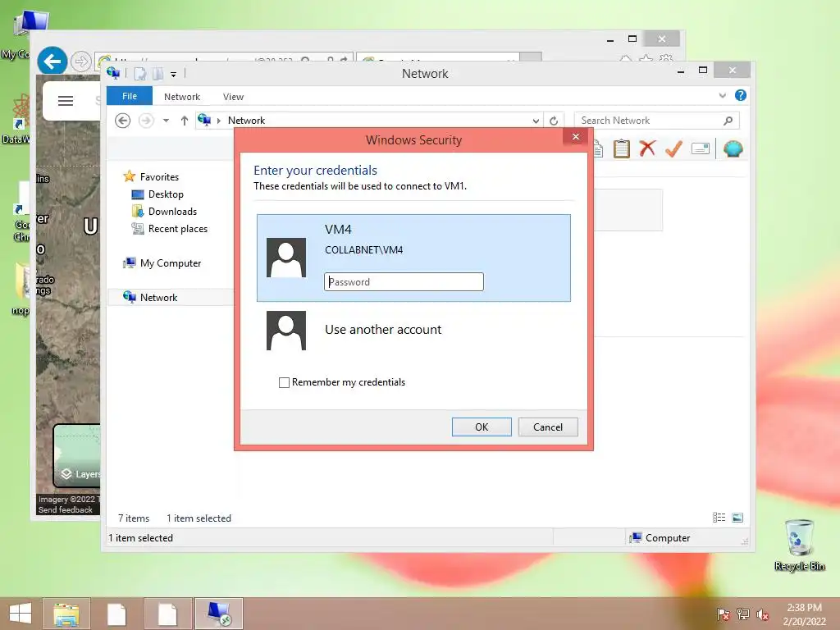Open the Windows Start button
The image size is (840, 630).
(21, 614)
